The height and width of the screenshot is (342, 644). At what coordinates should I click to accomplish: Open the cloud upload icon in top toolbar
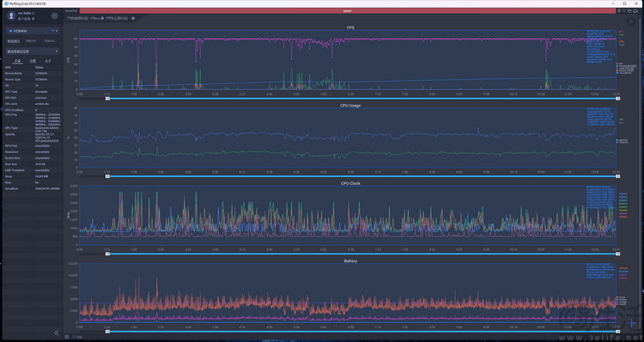635,11
